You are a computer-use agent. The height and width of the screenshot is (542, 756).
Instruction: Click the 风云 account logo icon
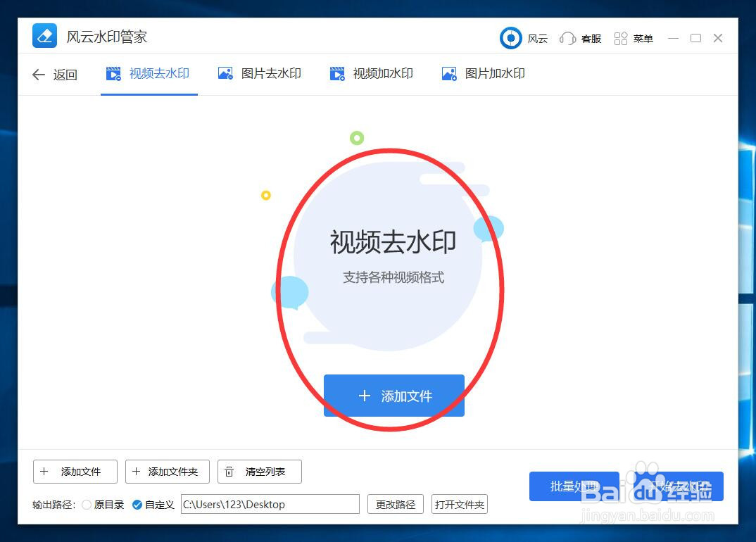click(x=510, y=38)
